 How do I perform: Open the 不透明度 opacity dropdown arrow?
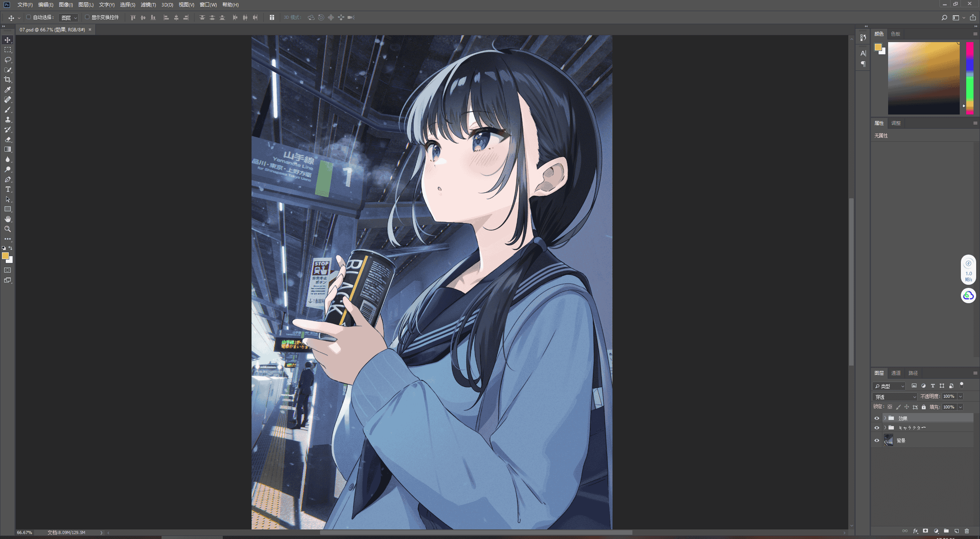960,397
